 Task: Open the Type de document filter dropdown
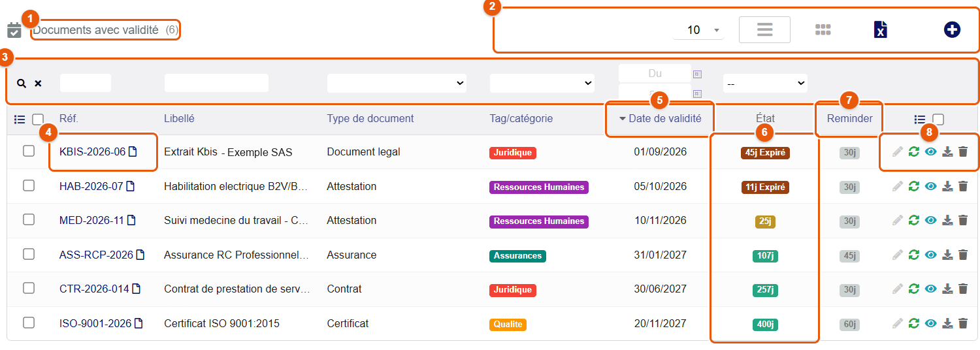coord(397,83)
